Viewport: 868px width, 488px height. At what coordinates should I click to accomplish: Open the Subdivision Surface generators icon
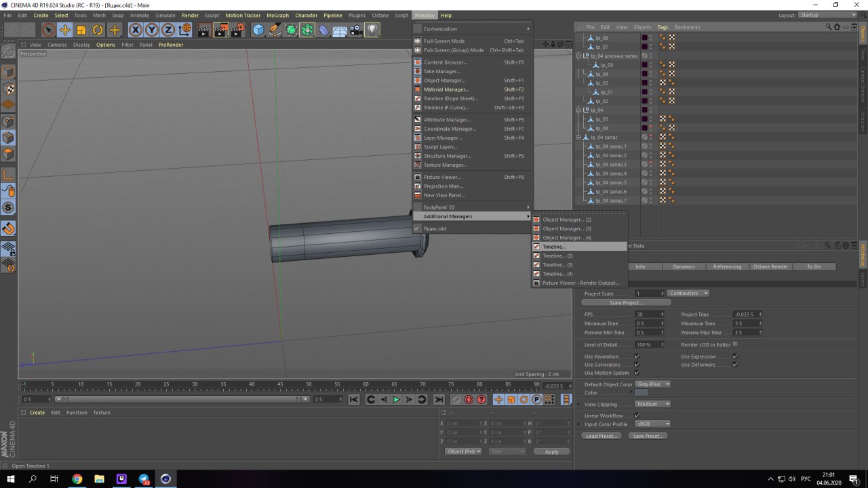291,30
